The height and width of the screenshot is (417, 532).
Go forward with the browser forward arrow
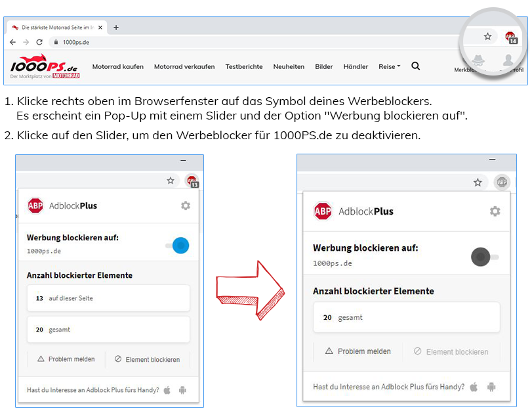[26, 42]
